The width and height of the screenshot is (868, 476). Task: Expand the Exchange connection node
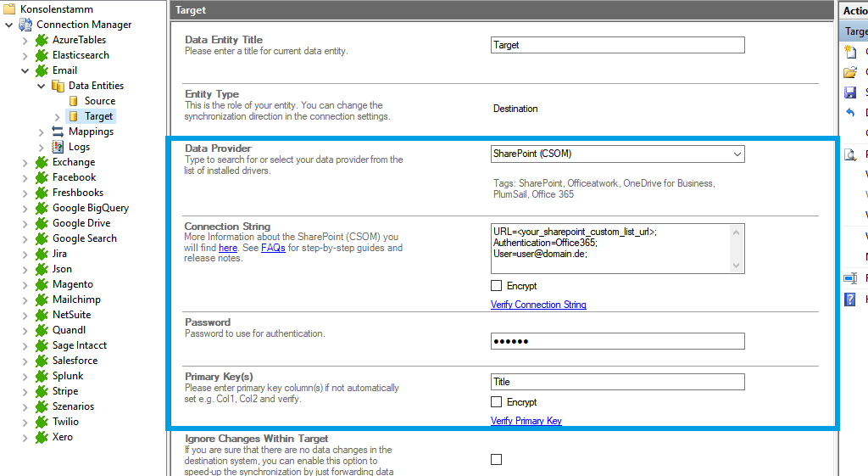pyautogui.click(x=25, y=162)
